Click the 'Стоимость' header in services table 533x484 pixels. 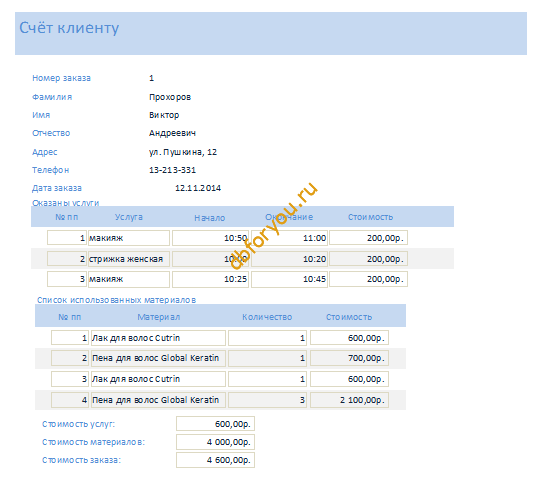(370, 217)
